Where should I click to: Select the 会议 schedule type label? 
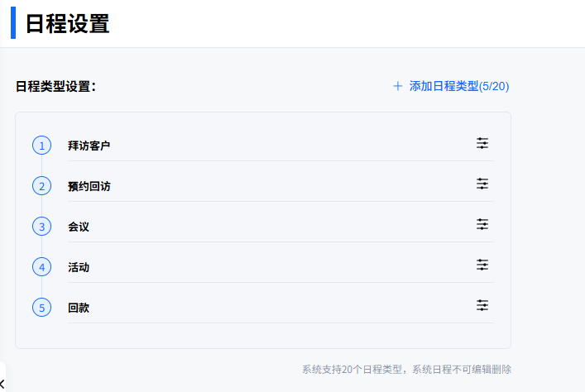pos(79,227)
